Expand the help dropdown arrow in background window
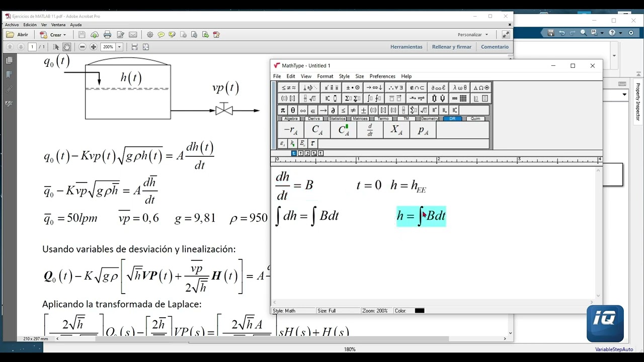 (620, 33)
